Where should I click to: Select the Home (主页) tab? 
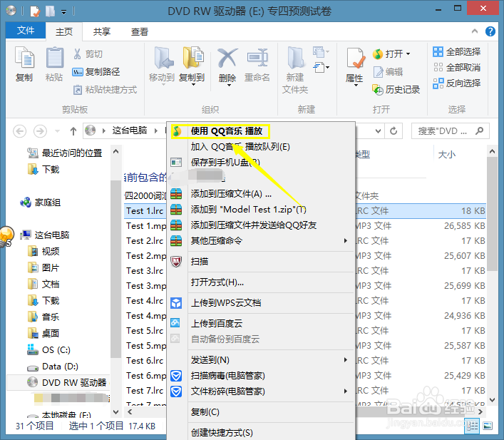click(x=64, y=31)
